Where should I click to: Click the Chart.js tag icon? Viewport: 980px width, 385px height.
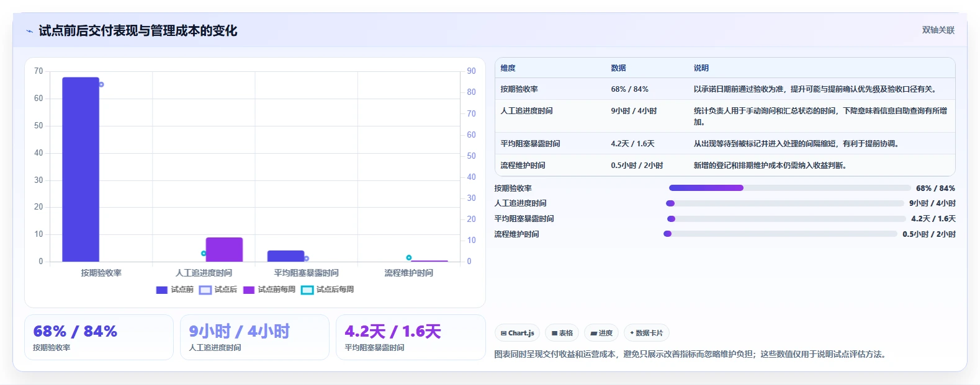click(x=504, y=333)
